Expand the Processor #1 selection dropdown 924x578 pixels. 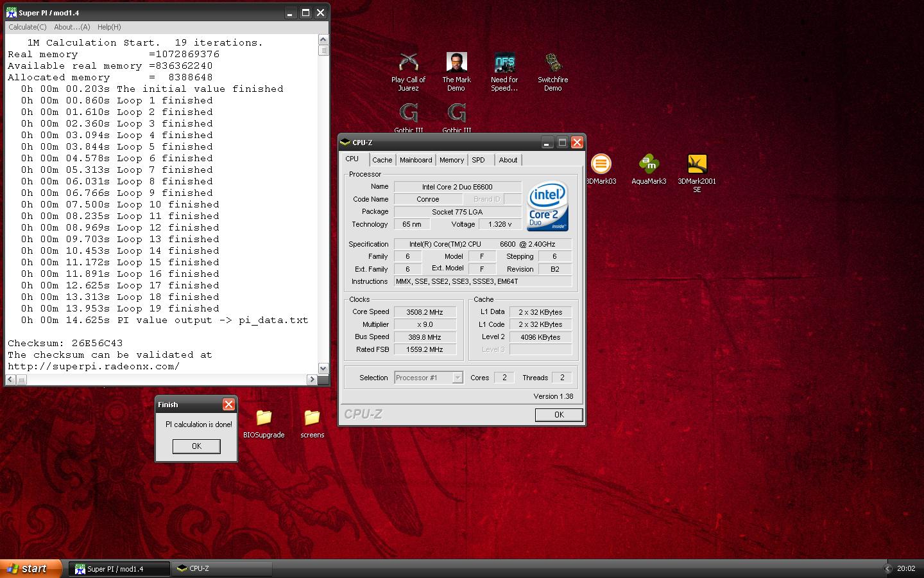(458, 378)
